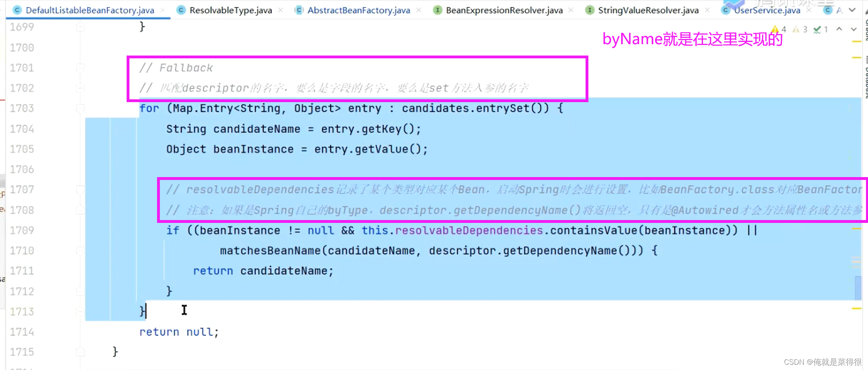Image resolution: width=868 pixels, height=370 pixels.
Task: Close the UserService.java tab
Action: (x=809, y=10)
